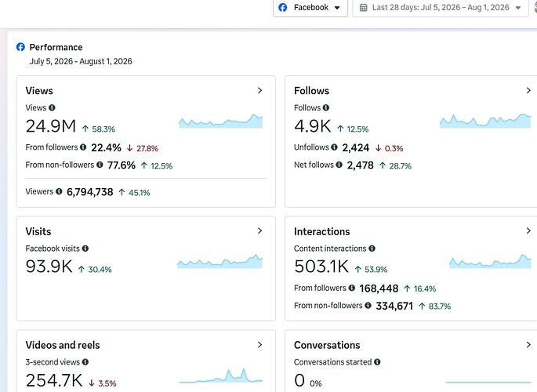The image size is (537, 392).
Task: Select the 77.6% from non-followers percentage
Action: (x=122, y=165)
